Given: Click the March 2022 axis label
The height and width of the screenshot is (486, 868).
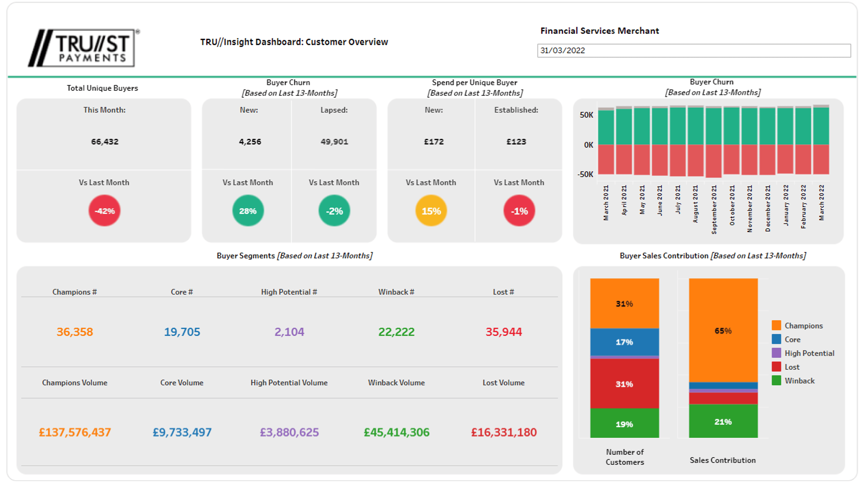Looking at the screenshot, I should (x=821, y=203).
